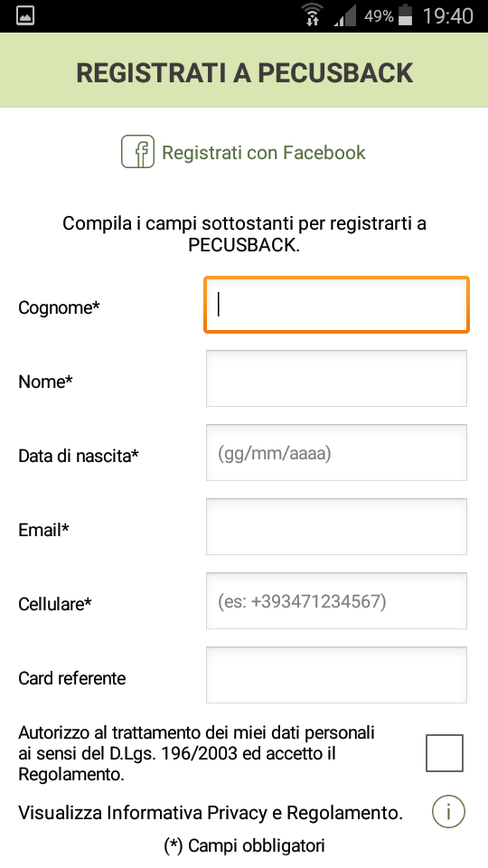Focus the Cognome input field

tap(336, 305)
